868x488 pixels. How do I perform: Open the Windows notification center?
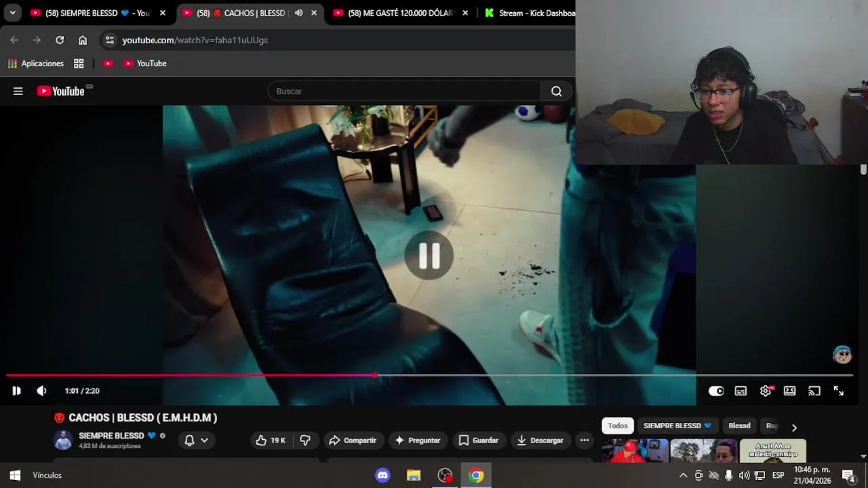coord(848,475)
